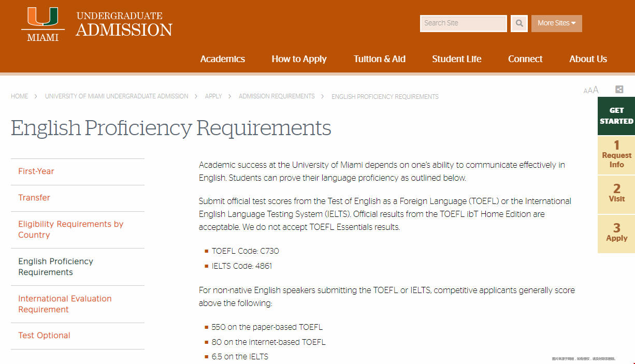Click '80 on the internet-based TOEFL'
Viewport: 635px width, 364px height.
pos(269,342)
